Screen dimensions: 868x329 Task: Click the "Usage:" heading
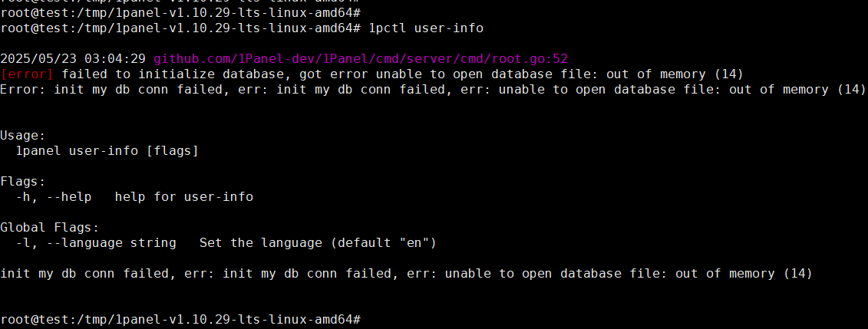click(x=23, y=136)
